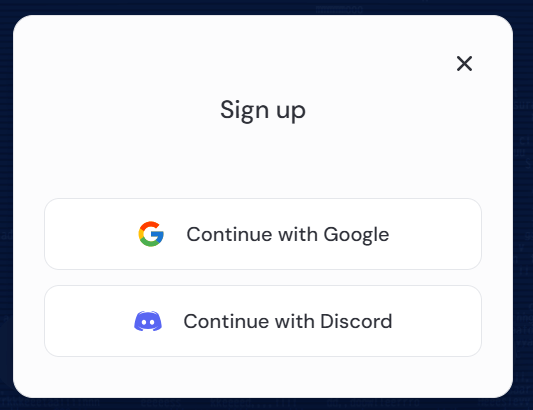Continue with Discord button

[x=263, y=321]
